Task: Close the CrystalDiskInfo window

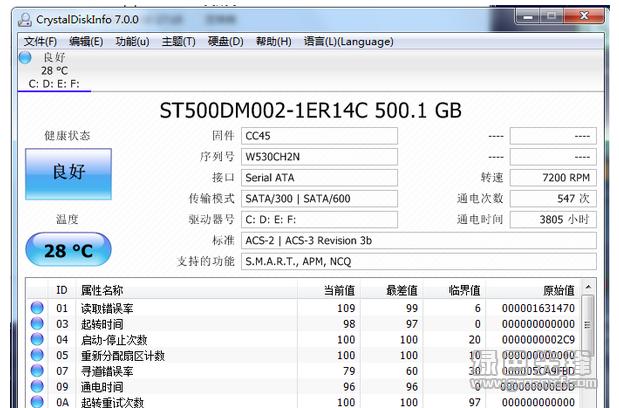Action: click(x=584, y=16)
